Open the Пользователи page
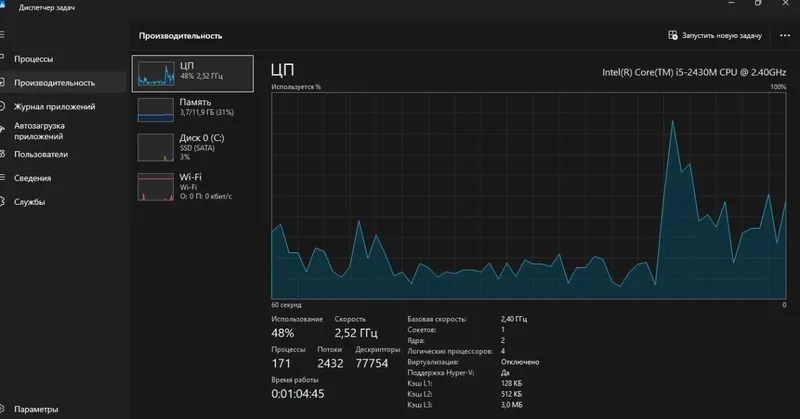This screenshot has height=419, width=800. pyautogui.click(x=61, y=154)
